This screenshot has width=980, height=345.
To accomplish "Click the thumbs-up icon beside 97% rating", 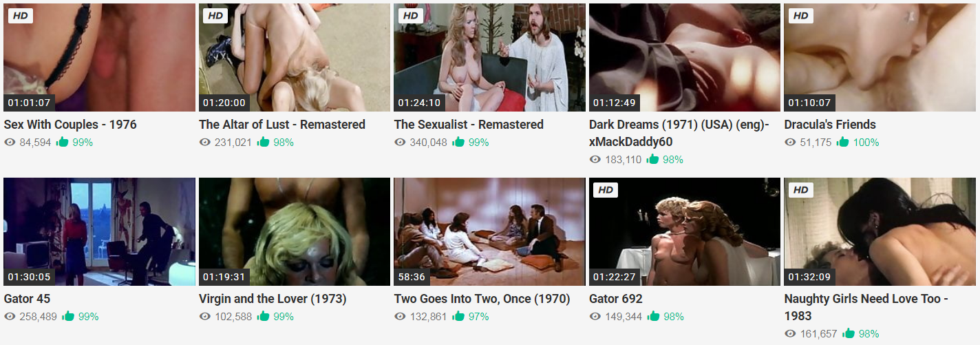I will [x=458, y=317].
